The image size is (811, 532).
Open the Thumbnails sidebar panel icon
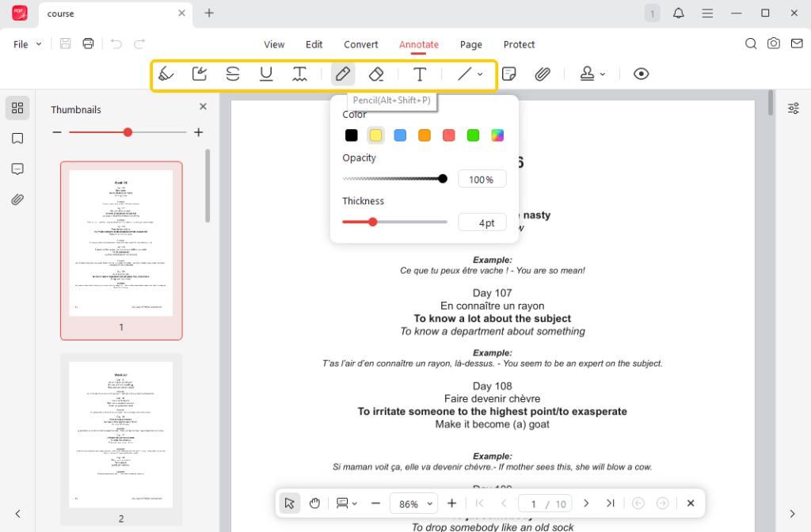(x=17, y=108)
